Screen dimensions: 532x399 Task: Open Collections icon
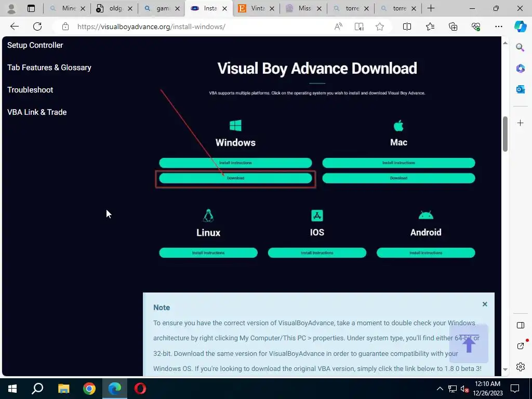click(x=453, y=26)
